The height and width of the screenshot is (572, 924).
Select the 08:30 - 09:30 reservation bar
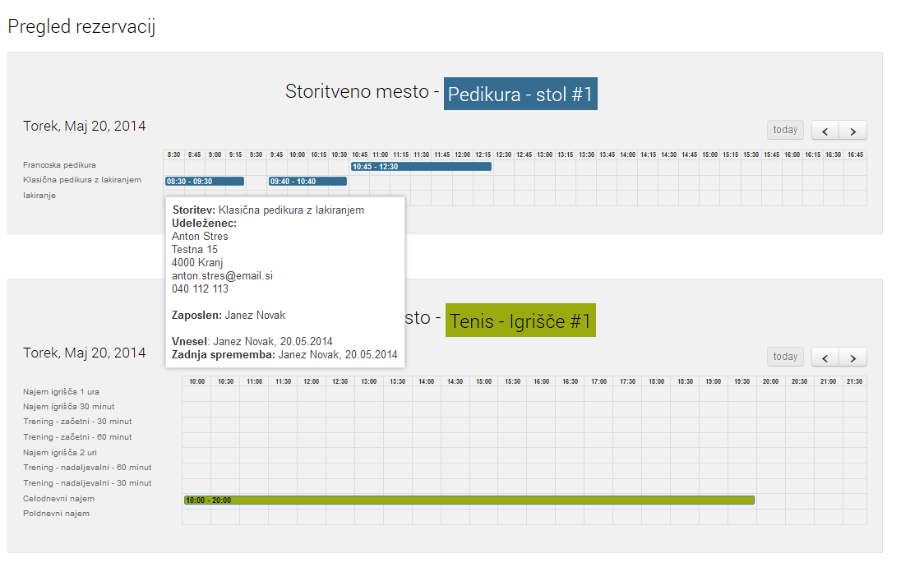click(205, 181)
